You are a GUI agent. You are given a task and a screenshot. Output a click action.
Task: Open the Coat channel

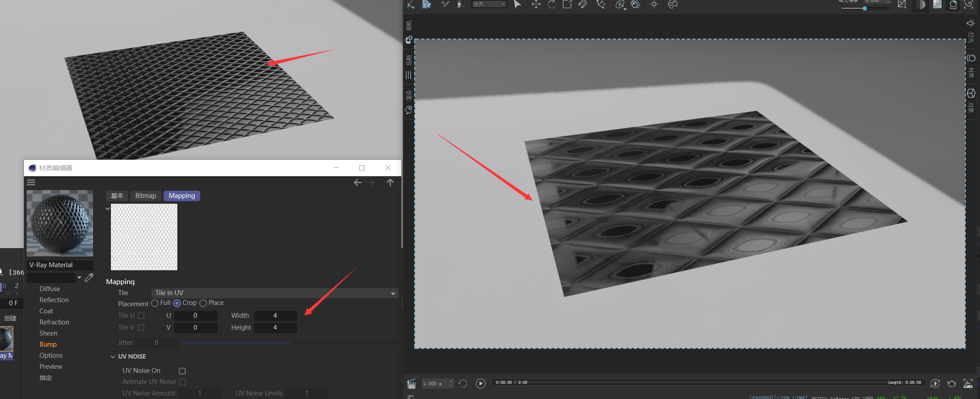[x=46, y=311]
